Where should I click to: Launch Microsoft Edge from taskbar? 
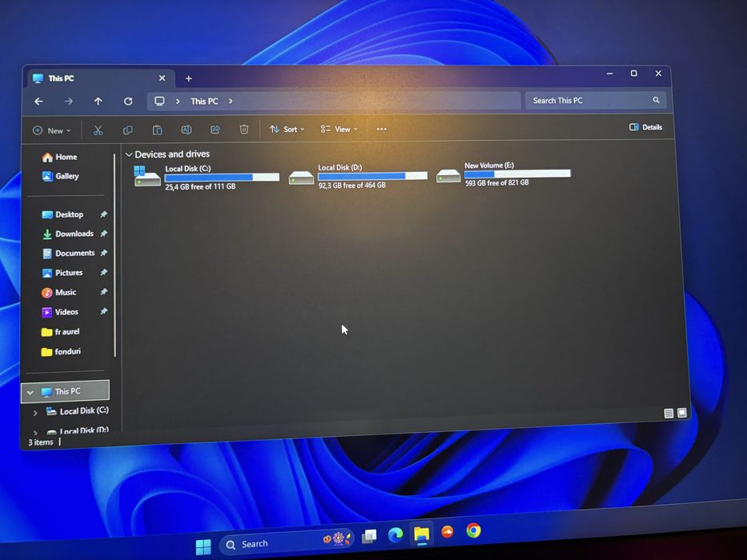[395, 535]
